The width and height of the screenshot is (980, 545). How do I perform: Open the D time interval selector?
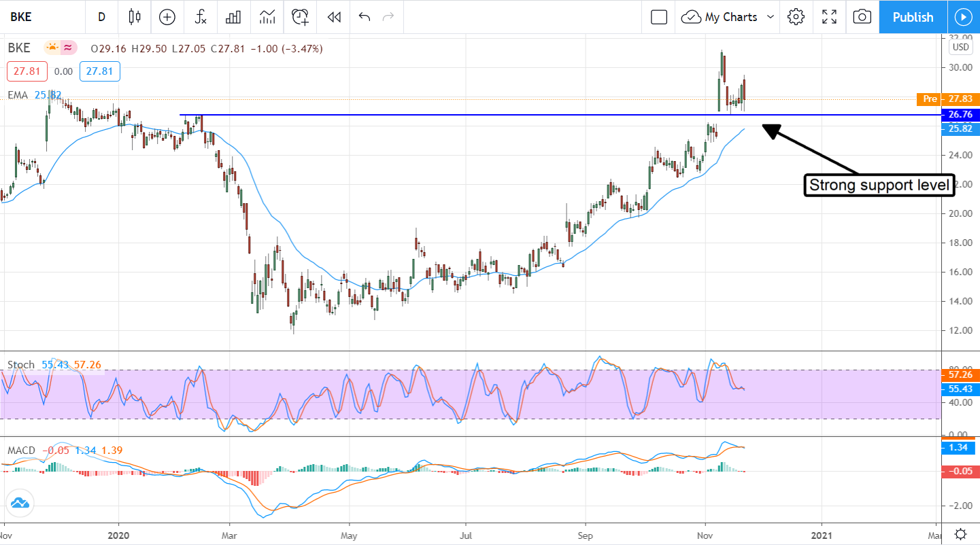tap(101, 17)
